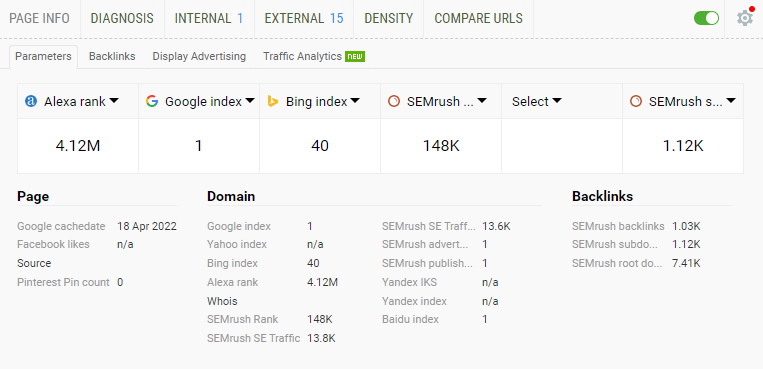Screen dimensions: 763x369
Task: Open the Bing index dropdown
Action: (355, 101)
